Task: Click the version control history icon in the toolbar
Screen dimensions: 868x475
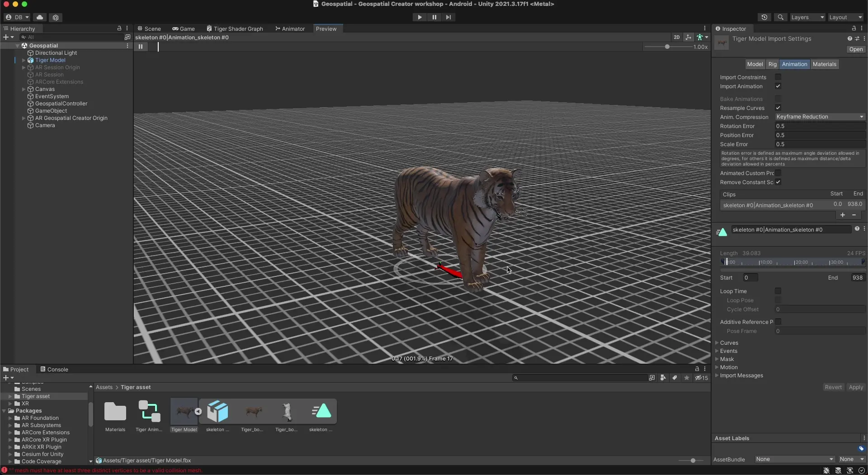Action: tap(764, 17)
